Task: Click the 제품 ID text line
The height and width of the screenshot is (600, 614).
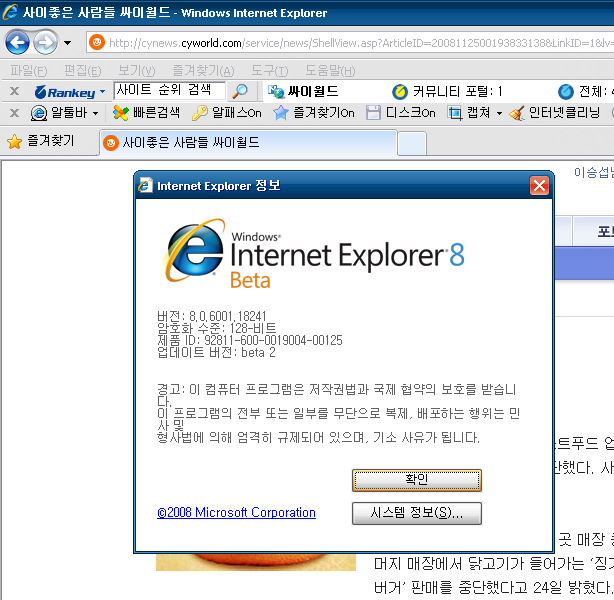Action: (249, 340)
